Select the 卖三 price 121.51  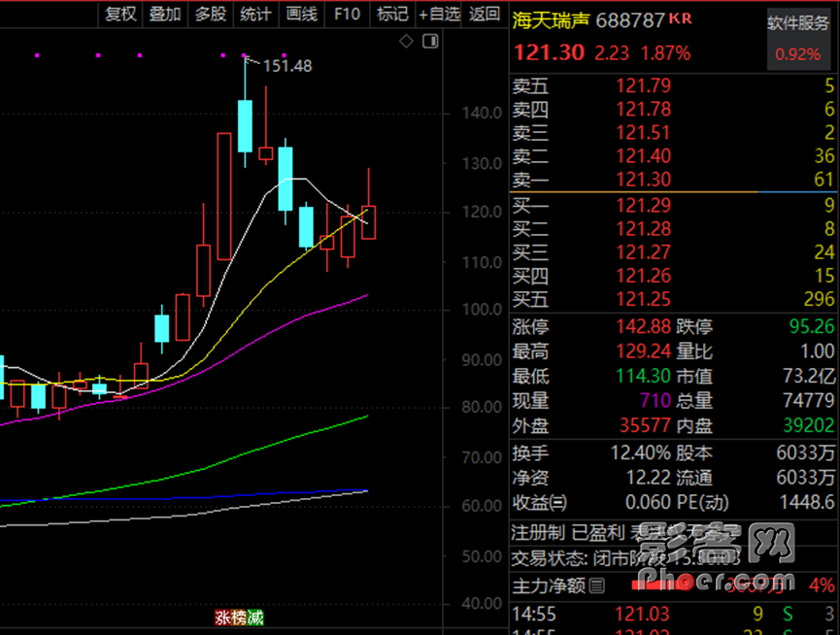tap(643, 133)
